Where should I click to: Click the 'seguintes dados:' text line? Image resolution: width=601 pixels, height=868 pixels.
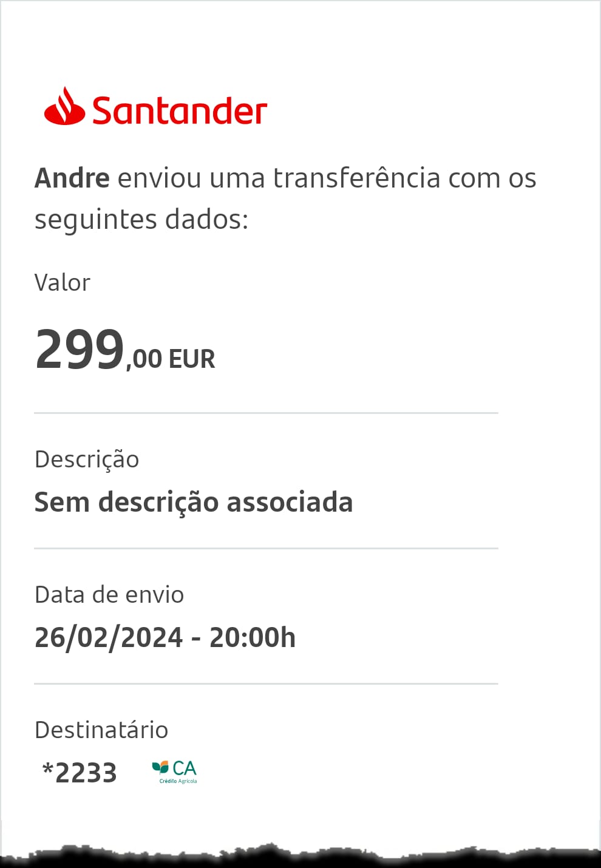(141, 220)
